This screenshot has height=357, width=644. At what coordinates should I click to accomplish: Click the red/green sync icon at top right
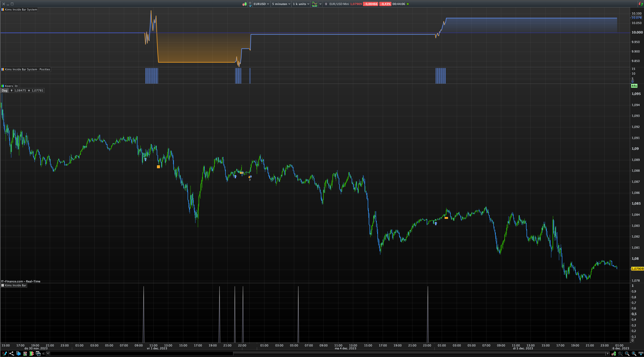641,4
